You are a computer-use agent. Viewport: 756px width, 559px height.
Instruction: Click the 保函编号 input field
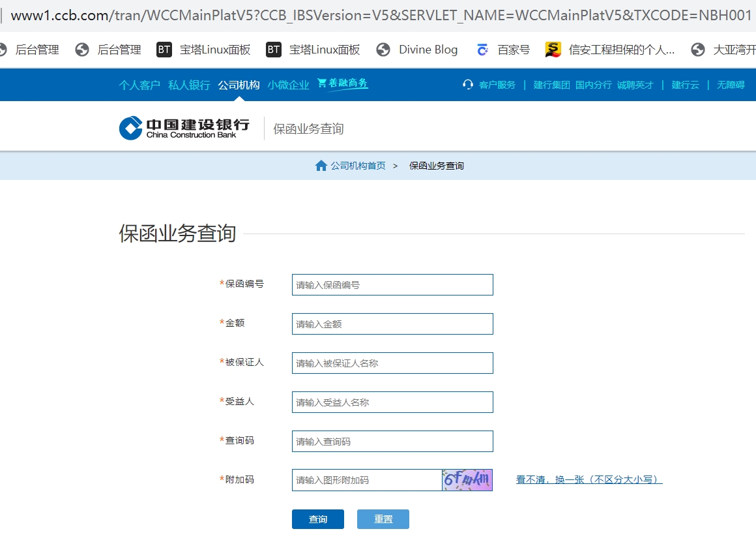[x=392, y=284]
